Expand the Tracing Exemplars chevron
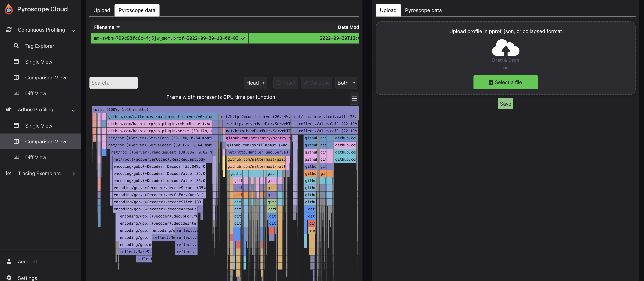The width and height of the screenshot is (644, 281). (74, 174)
